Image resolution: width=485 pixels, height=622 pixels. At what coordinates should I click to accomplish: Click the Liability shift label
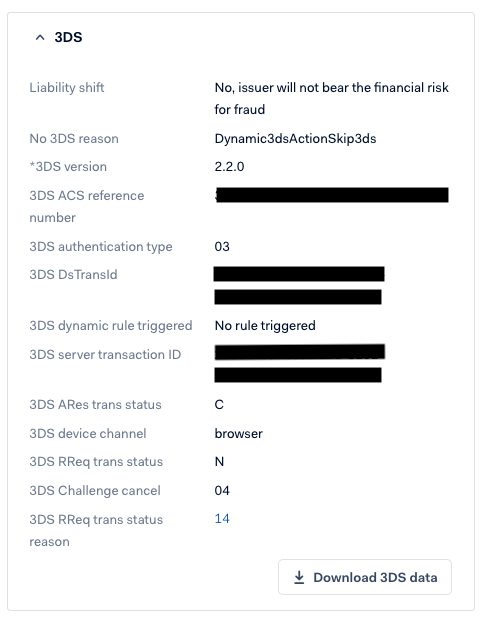[x=67, y=87]
